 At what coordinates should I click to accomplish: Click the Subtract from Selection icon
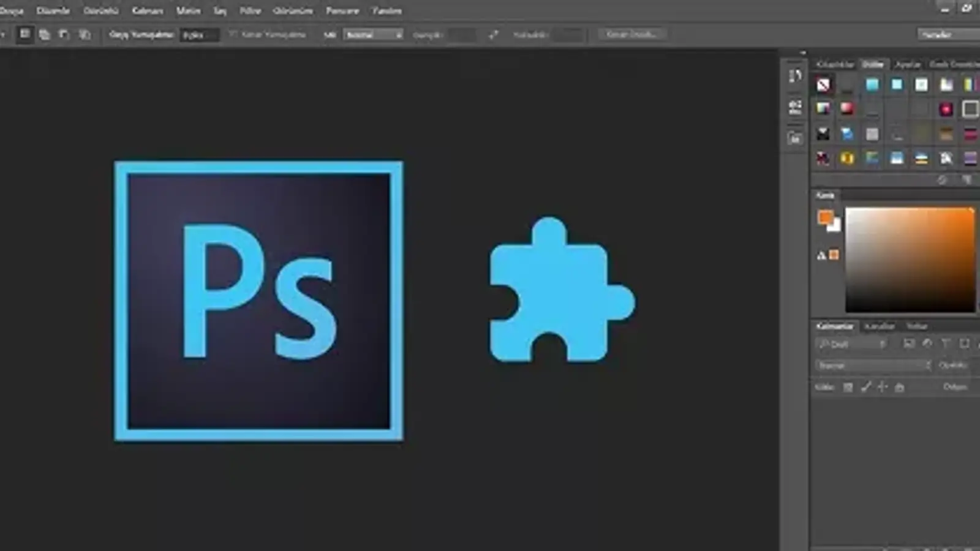(64, 35)
